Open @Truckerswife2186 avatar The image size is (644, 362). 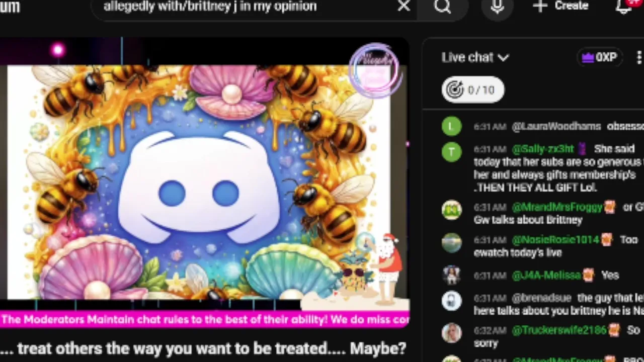coord(451,332)
